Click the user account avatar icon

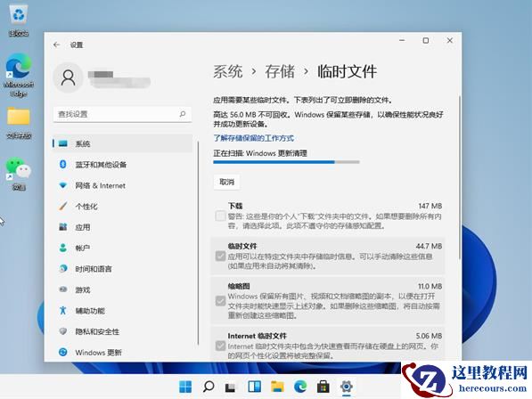(69, 77)
